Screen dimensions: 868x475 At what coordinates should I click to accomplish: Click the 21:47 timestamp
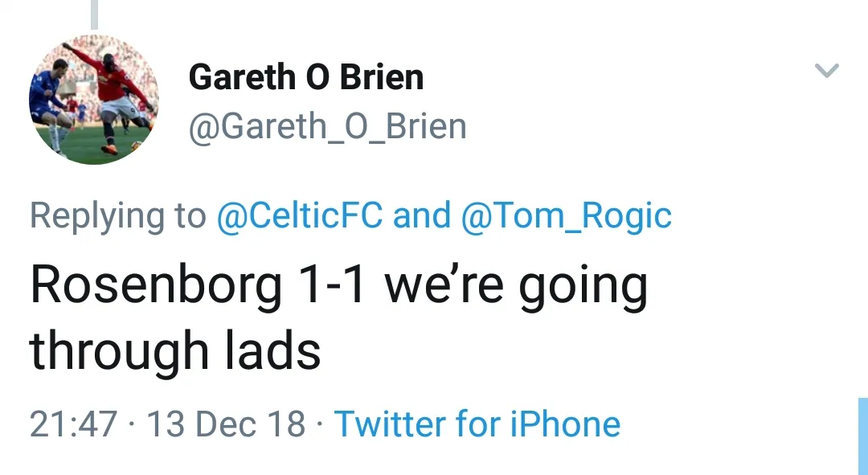[x=73, y=424]
